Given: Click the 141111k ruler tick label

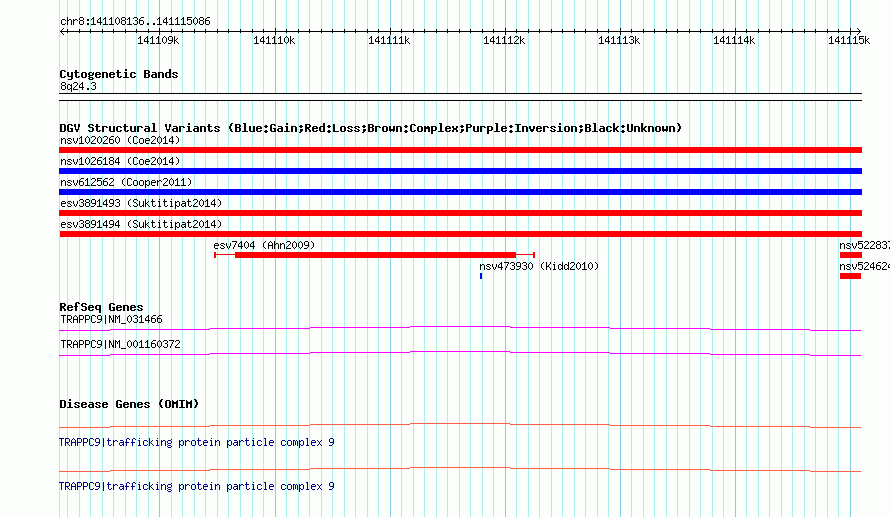Looking at the screenshot, I should [x=389, y=40].
